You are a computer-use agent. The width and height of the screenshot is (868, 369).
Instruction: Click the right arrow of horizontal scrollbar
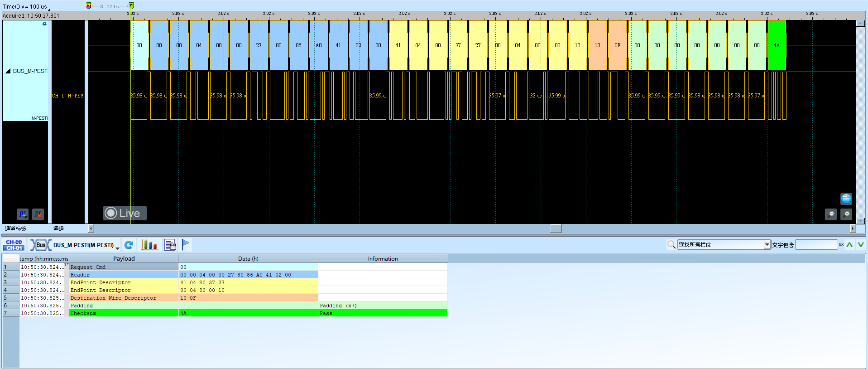853,228
